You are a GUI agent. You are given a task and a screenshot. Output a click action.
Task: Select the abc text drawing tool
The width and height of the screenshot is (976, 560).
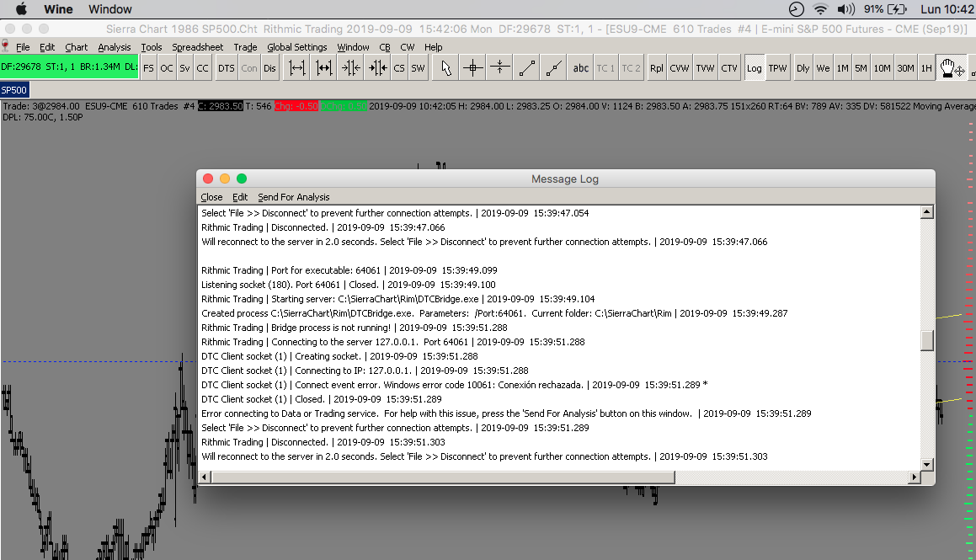tap(581, 68)
